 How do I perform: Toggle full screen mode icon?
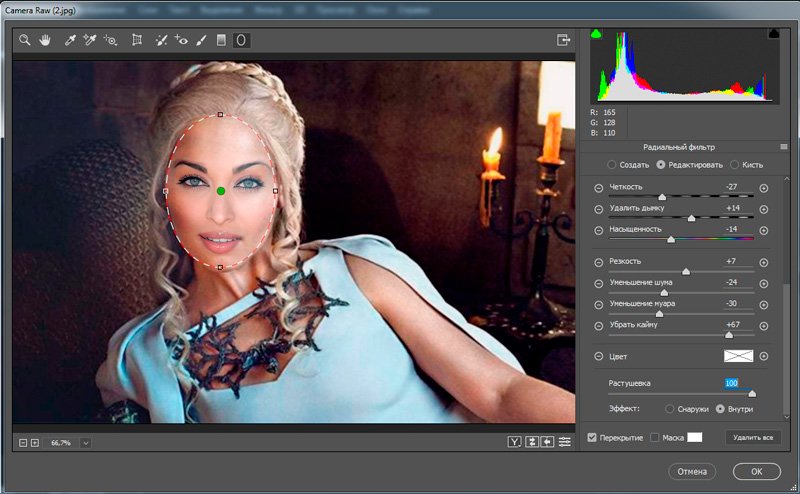click(x=563, y=41)
